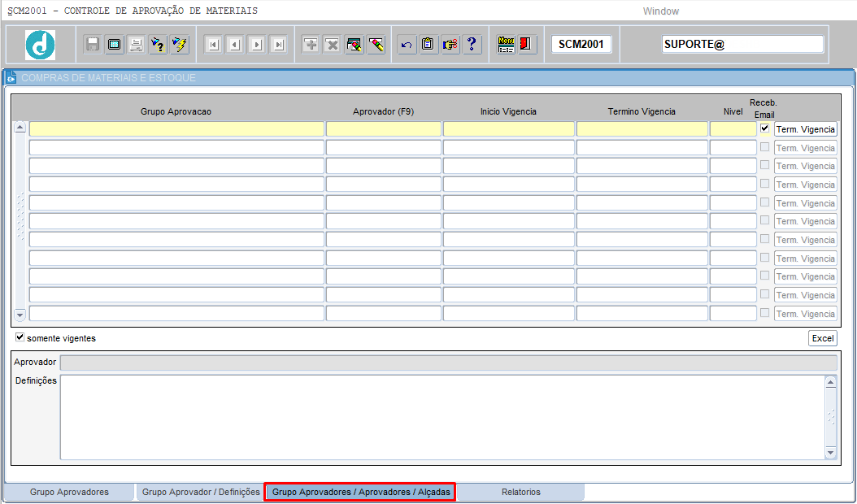Click first-row Grupo Aprovacao field

176,129
